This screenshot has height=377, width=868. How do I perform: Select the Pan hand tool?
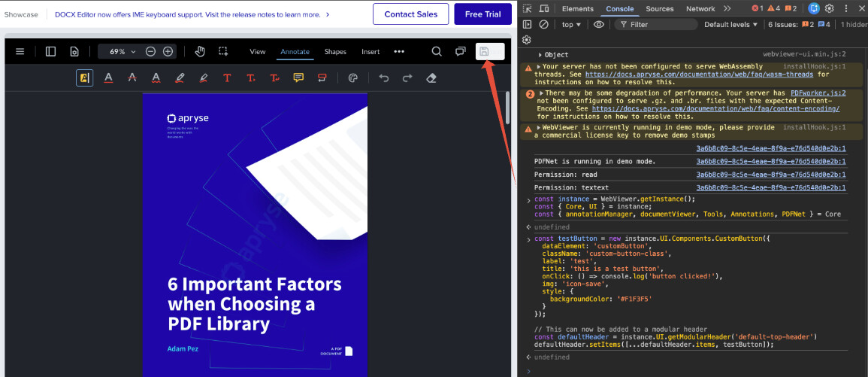click(x=200, y=51)
